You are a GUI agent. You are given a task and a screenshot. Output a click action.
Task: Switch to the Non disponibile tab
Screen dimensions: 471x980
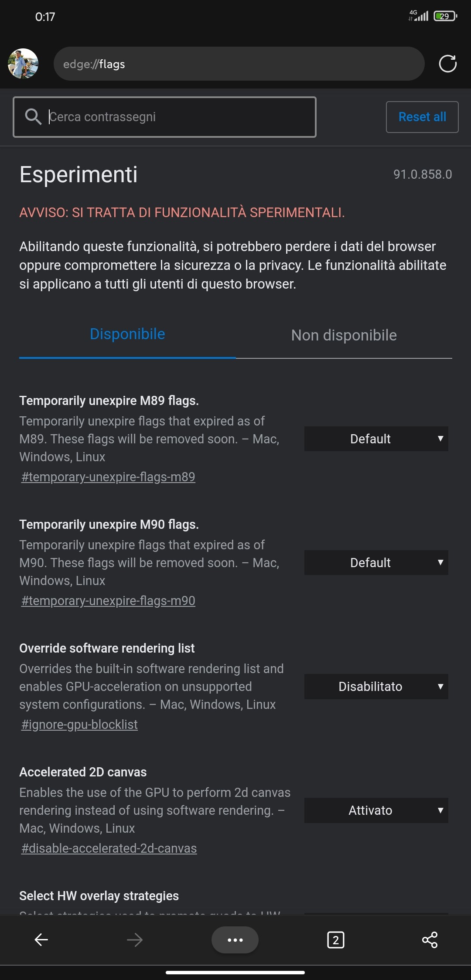pos(344,335)
